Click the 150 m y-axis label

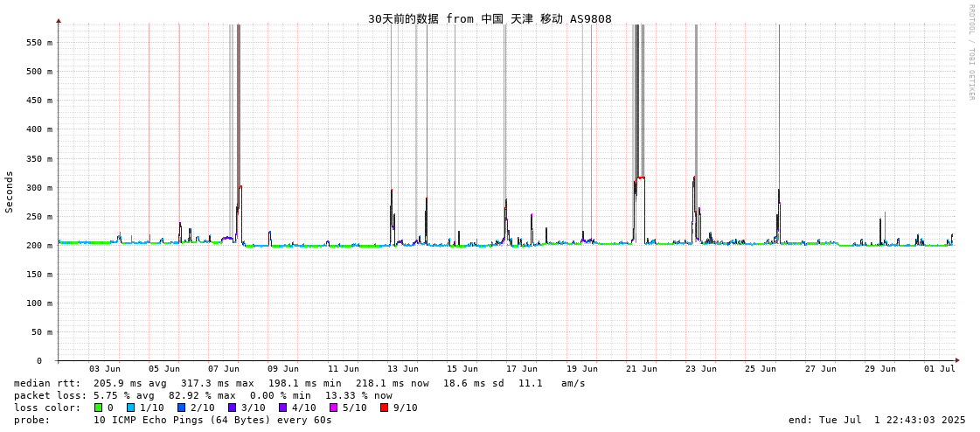click(x=39, y=274)
